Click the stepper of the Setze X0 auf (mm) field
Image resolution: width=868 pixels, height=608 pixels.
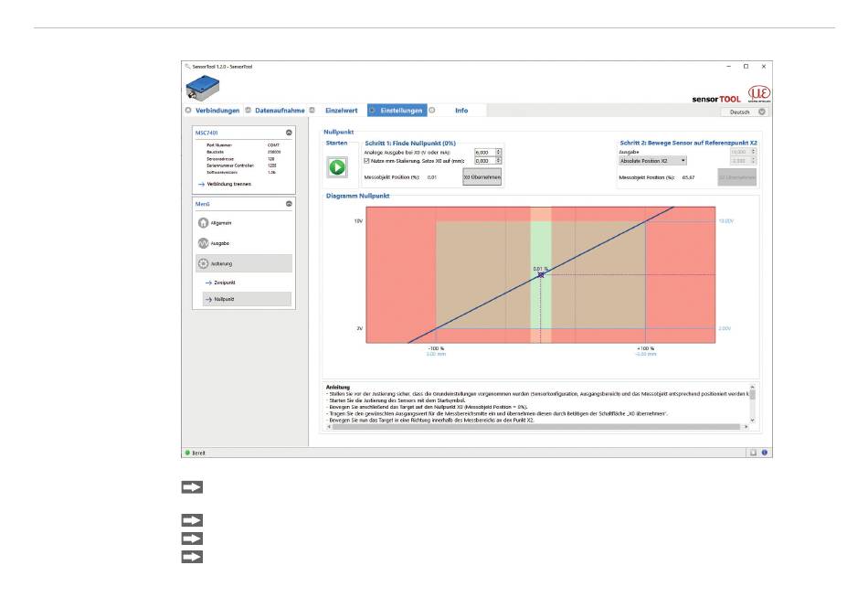pos(499,161)
